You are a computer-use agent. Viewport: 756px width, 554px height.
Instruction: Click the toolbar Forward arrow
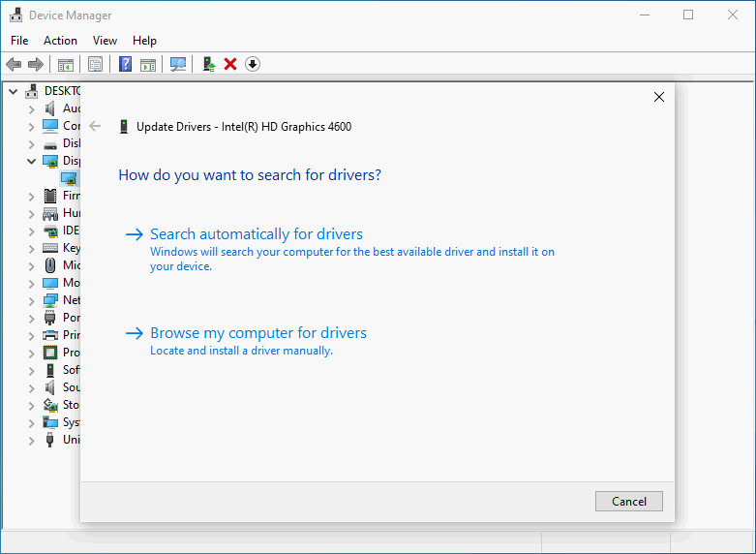(36, 64)
